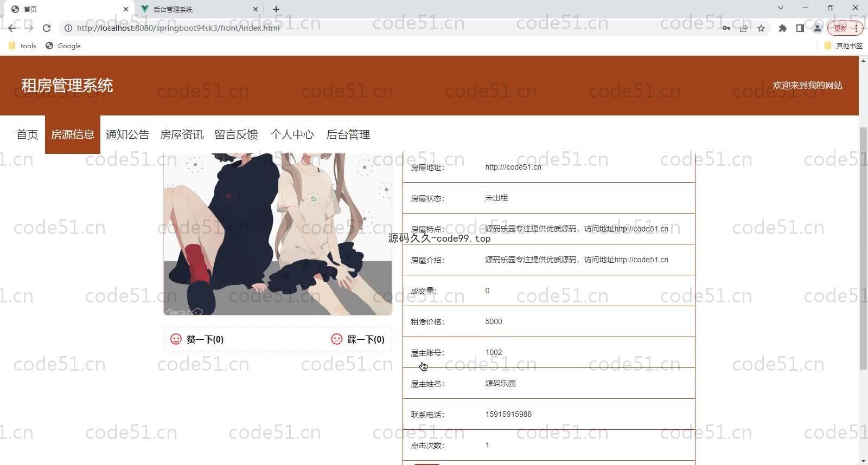This screenshot has width=868, height=465.
Task: Click the scrollbar down arrow
Action: point(863,461)
